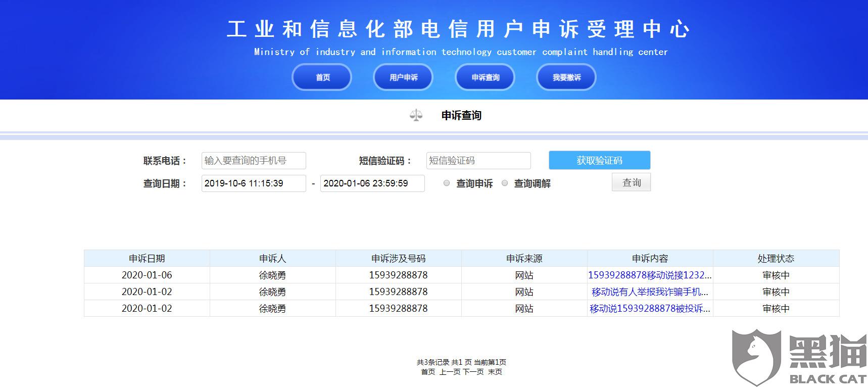Viewport: 868px width, 387px height.
Task: Click the site title 工业和信息化部电信用户申诉受理中心
Action: [459, 29]
